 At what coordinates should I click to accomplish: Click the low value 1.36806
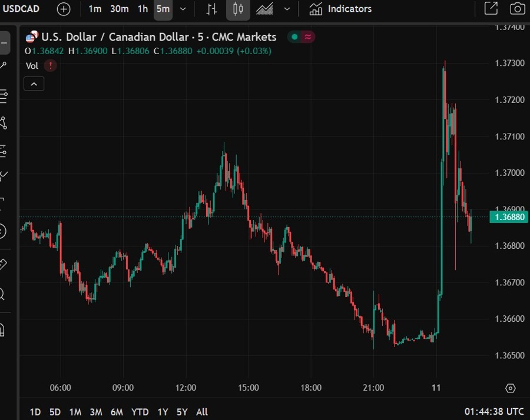pos(133,51)
